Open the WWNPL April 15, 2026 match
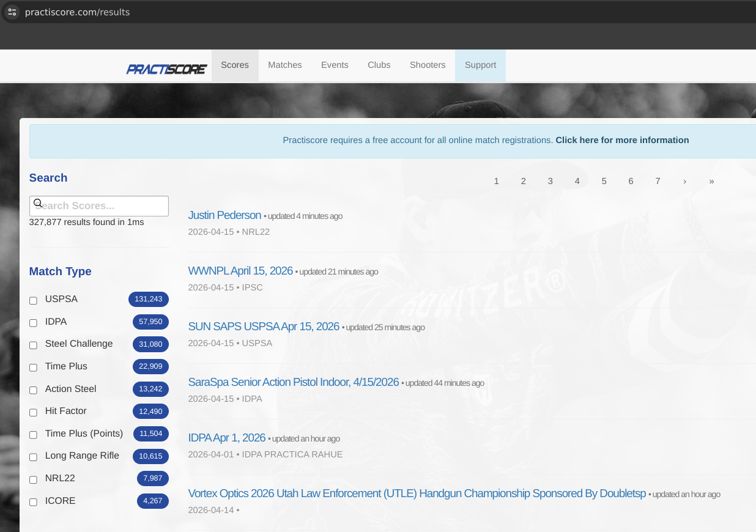 [240, 270]
